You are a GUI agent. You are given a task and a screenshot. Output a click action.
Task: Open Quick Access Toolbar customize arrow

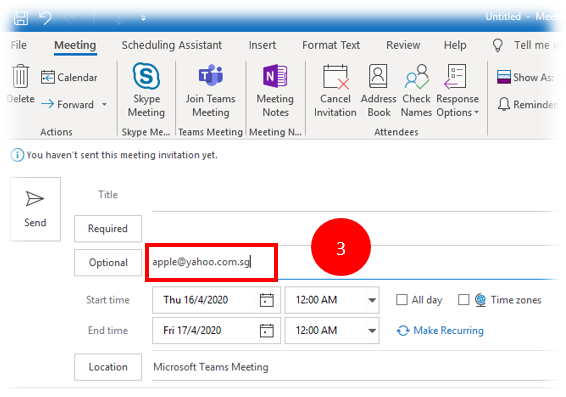click(143, 18)
